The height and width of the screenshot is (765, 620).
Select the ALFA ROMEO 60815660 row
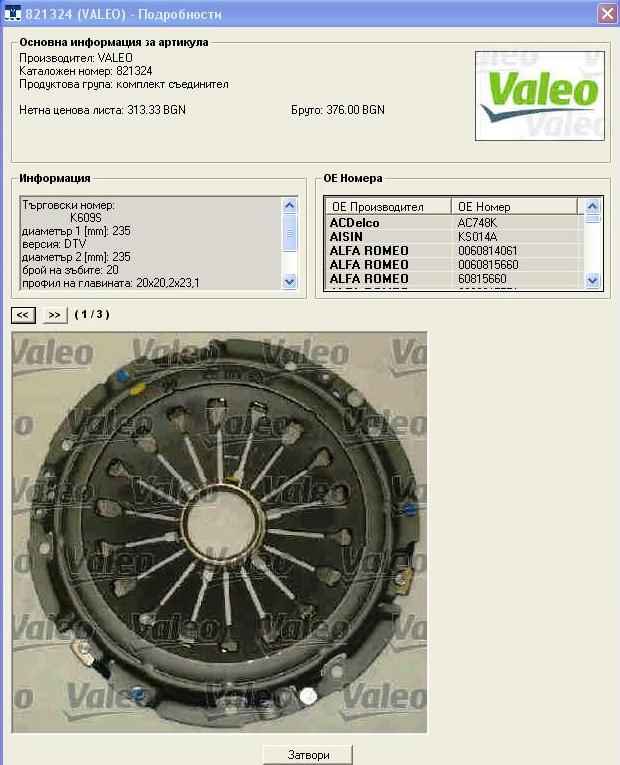(x=453, y=278)
